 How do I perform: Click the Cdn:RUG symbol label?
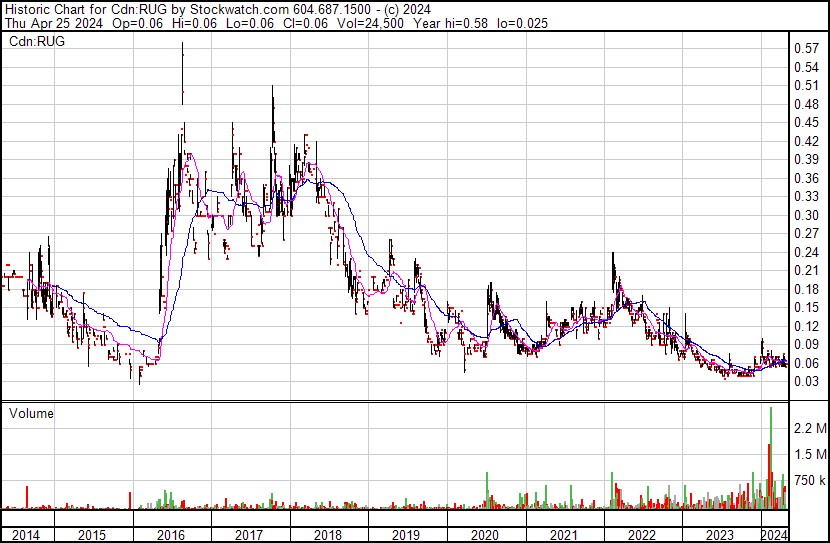coord(37,41)
